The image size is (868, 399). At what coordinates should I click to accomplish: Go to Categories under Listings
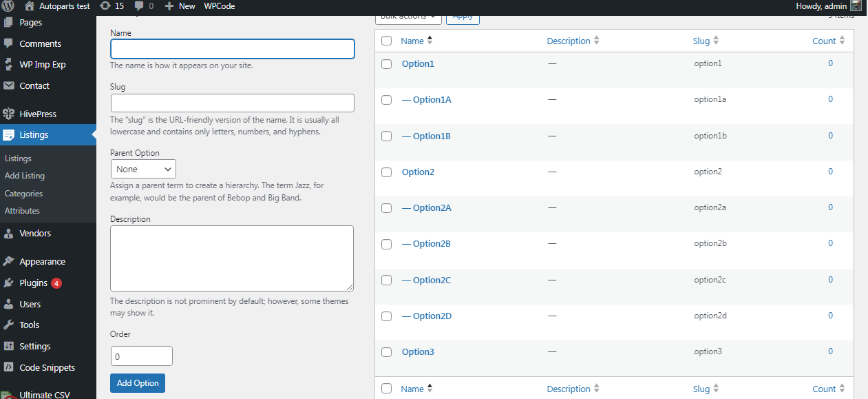tap(23, 194)
